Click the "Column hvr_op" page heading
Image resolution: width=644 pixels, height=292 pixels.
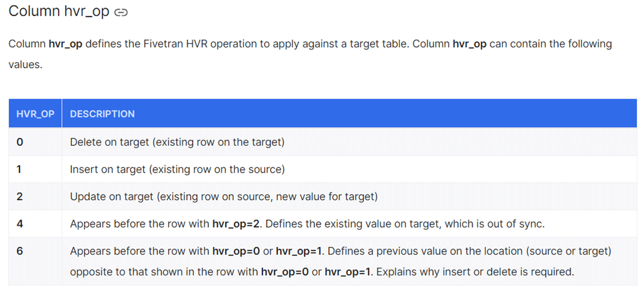tap(59, 12)
